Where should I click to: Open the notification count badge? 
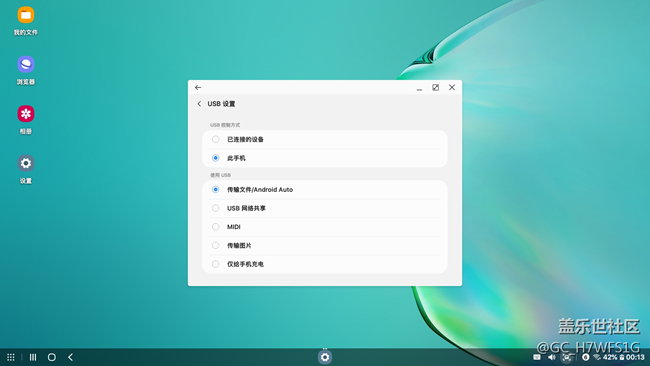pos(586,357)
